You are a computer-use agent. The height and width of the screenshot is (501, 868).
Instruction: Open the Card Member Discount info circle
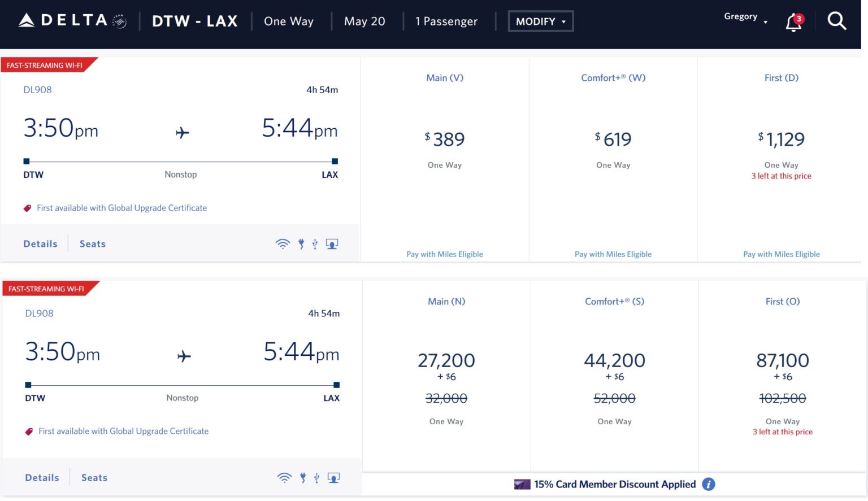click(709, 484)
